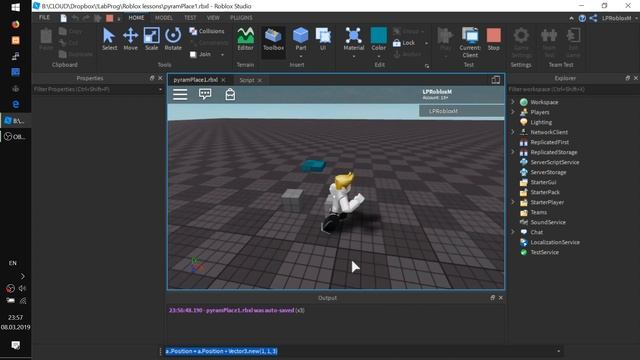Open Firefox from the taskbar
Image resolution: width=640 pixels, height=360 pixels.
coord(16,24)
